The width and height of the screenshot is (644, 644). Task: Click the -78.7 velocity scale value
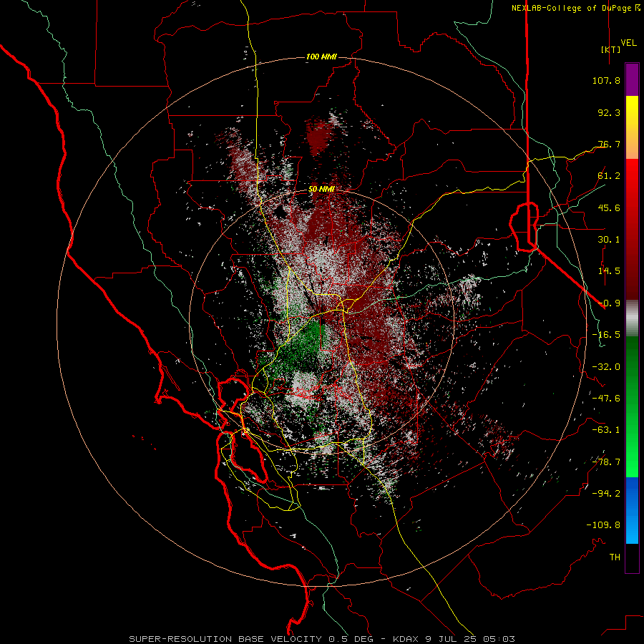[x=606, y=462]
